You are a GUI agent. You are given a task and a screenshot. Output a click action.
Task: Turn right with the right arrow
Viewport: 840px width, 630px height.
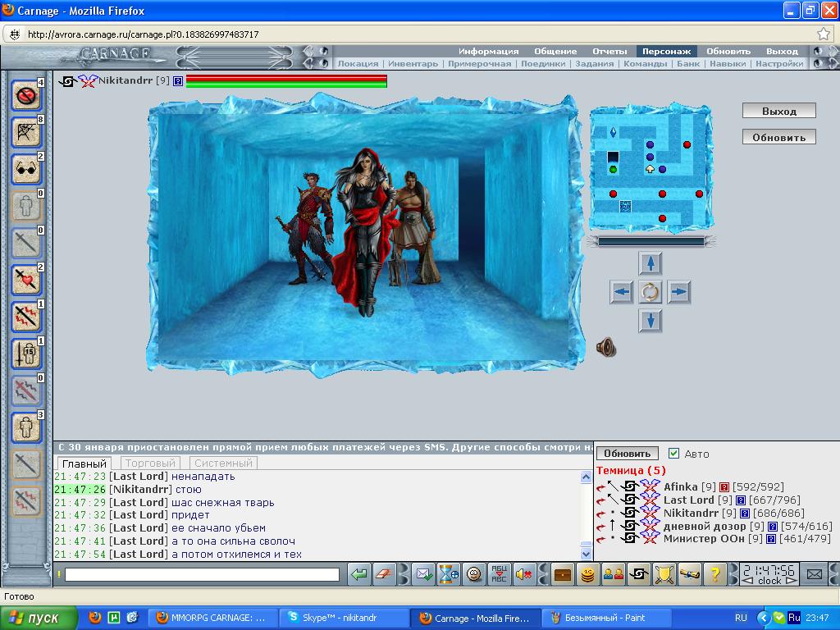[678, 292]
